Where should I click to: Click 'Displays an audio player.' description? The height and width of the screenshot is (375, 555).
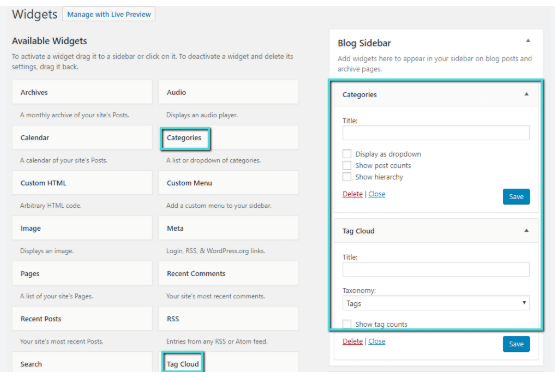click(202, 115)
